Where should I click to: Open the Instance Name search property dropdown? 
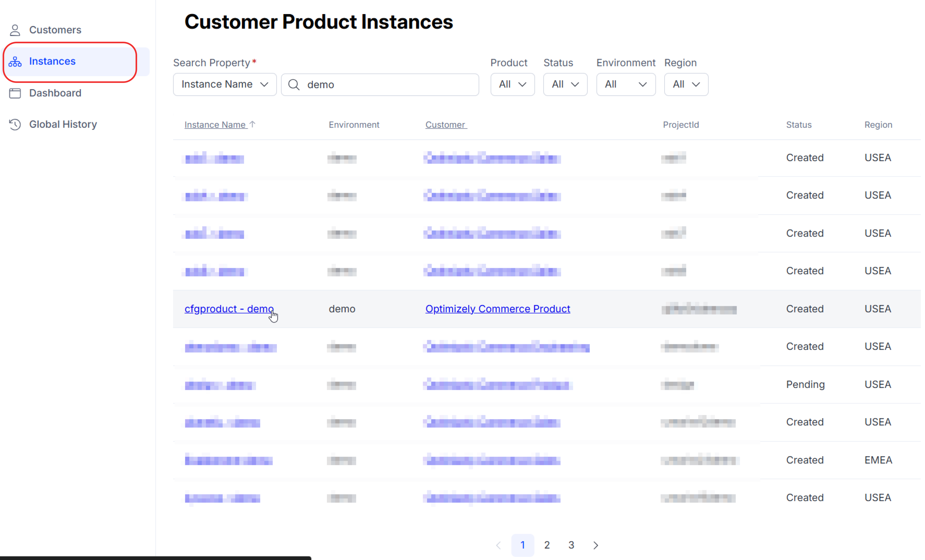pyautogui.click(x=224, y=84)
